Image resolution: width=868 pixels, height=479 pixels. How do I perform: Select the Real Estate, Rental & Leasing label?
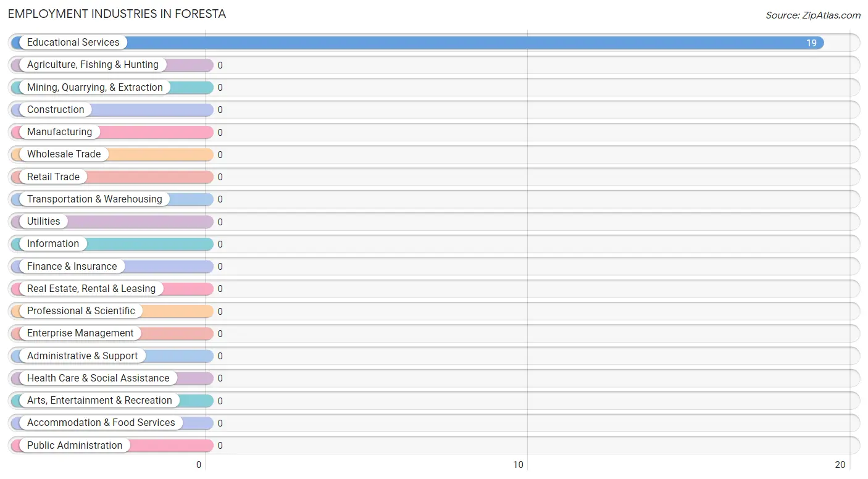91,289
